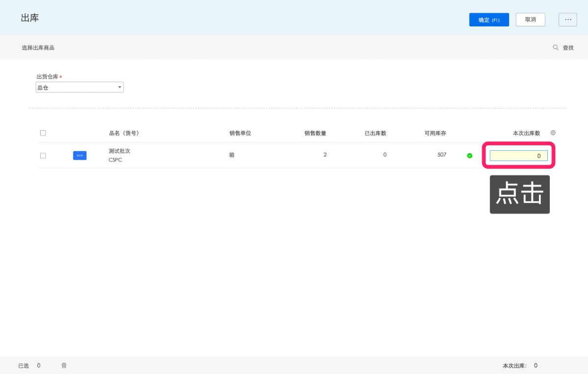Image resolution: width=588 pixels, height=374 pixels.
Task: Click the green stock status icon
Action: coord(469,156)
